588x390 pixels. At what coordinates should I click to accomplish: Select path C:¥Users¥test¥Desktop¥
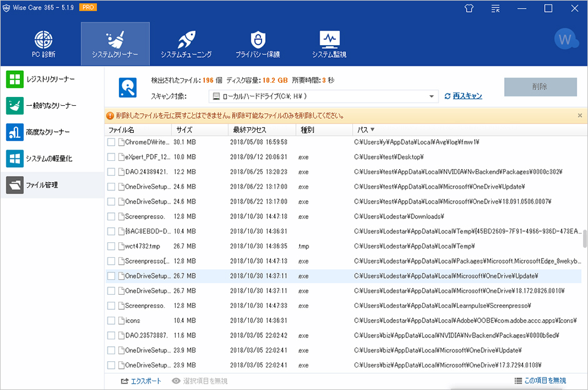pyautogui.click(x=389, y=157)
